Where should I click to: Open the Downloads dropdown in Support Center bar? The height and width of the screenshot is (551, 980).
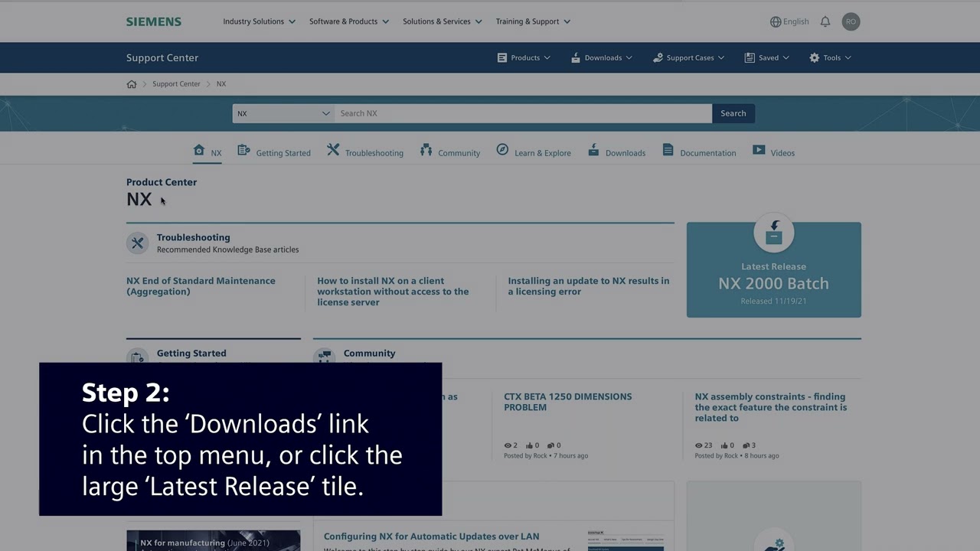pyautogui.click(x=602, y=57)
